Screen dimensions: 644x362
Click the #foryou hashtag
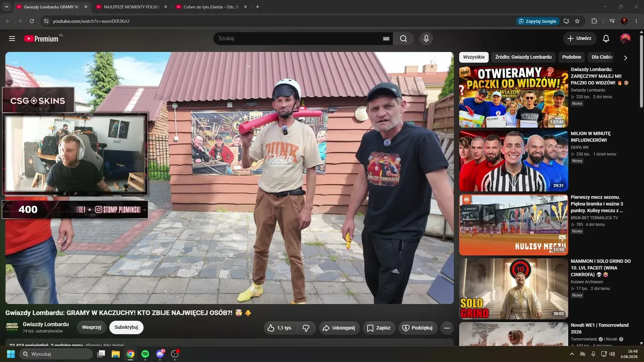[x=94, y=345]
